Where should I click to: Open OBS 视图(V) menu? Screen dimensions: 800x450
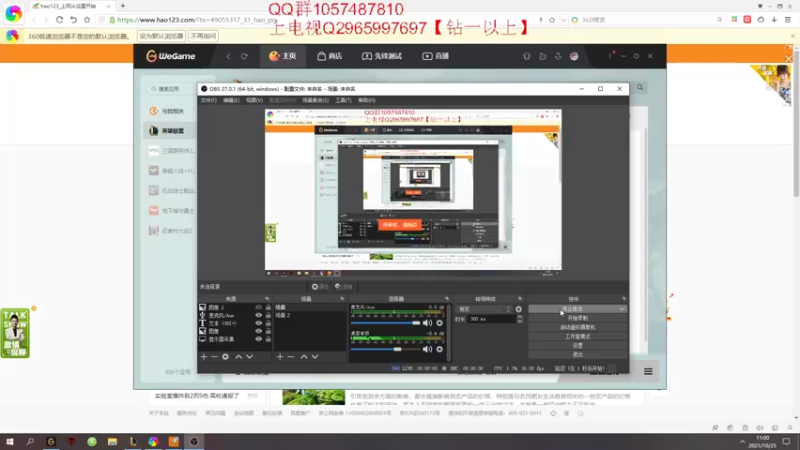pyautogui.click(x=254, y=100)
